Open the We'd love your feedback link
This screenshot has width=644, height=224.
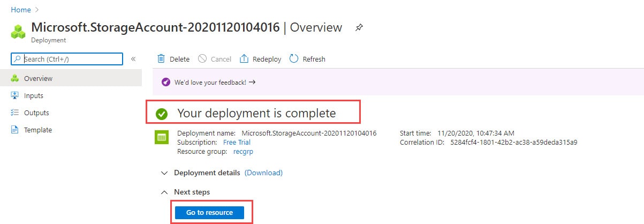click(x=215, y=83)
